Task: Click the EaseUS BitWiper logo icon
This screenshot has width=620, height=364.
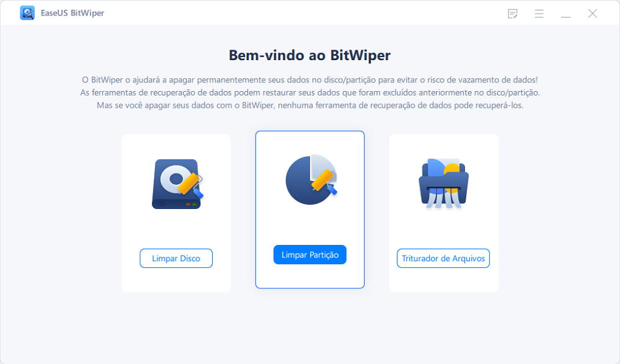Action: [x=27, y=13]
